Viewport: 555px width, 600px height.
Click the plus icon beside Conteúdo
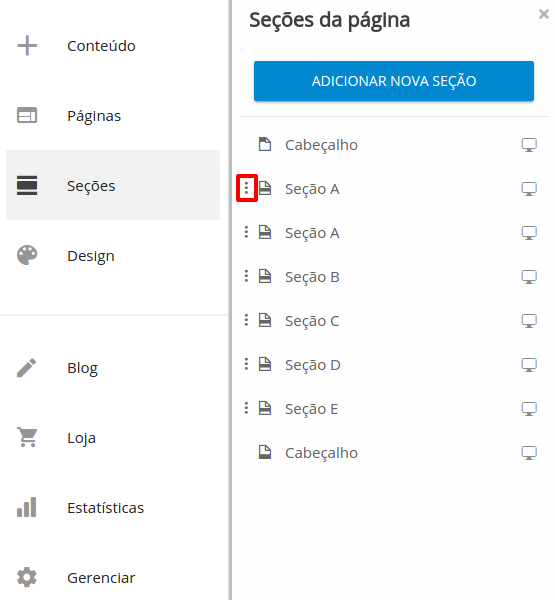27,46
